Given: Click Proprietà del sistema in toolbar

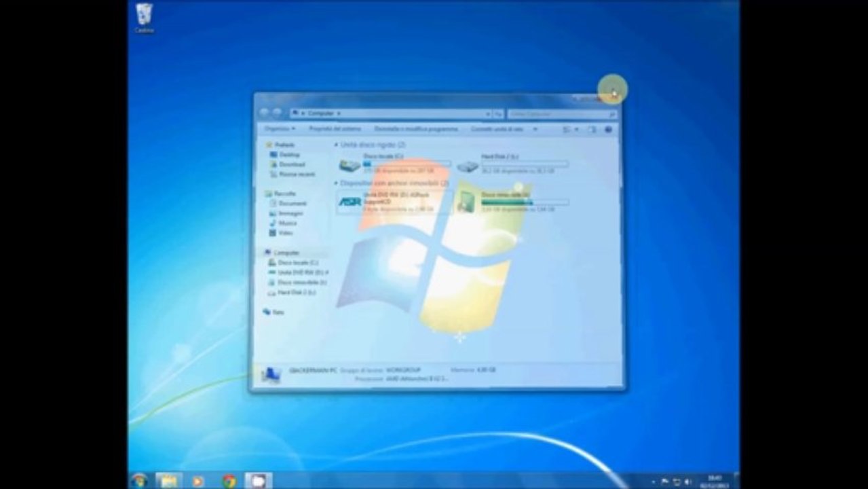Looking at the screenshot, I should (335, 128).
